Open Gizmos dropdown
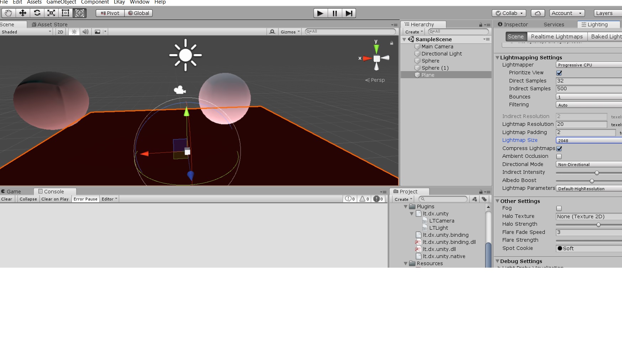622x364 pixels. (290, 32)
